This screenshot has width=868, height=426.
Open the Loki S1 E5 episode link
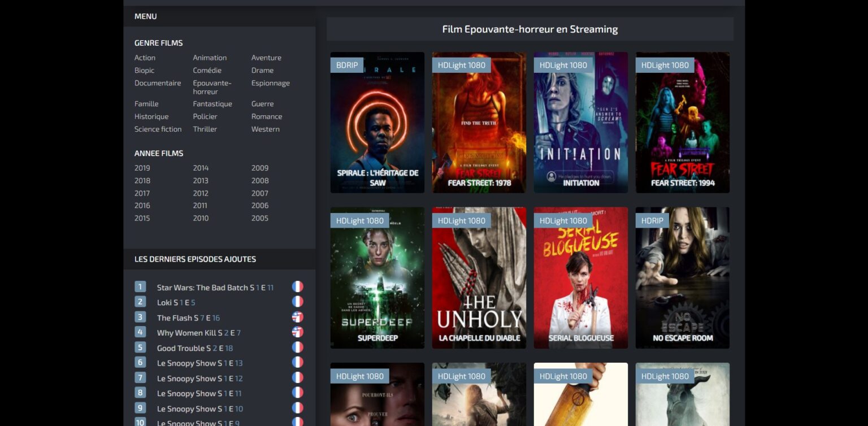click(176, 302)
